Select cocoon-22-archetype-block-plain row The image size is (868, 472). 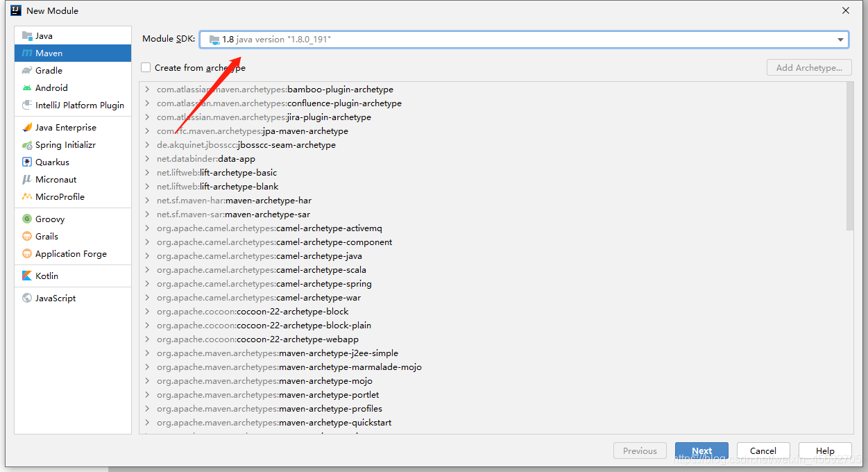pos(496,326)
